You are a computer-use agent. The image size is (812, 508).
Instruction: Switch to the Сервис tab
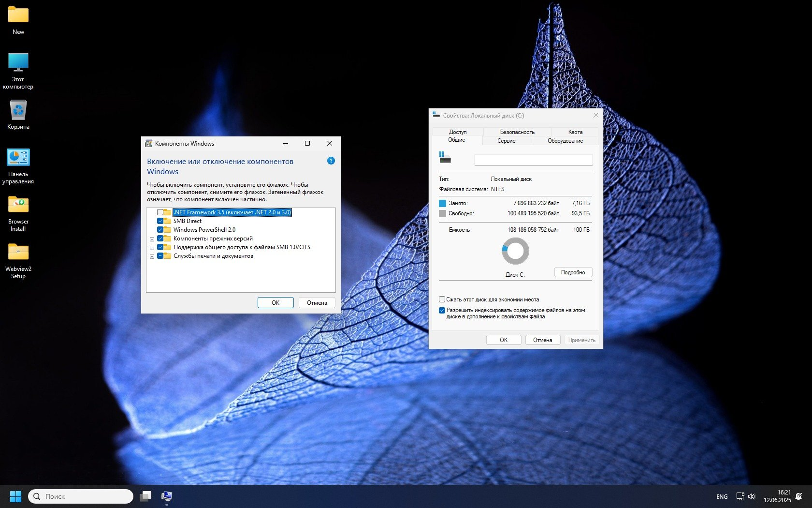click(x=507, y=141)
